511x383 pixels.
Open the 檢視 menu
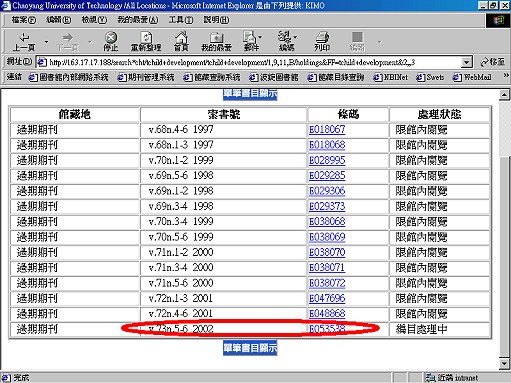94,20
